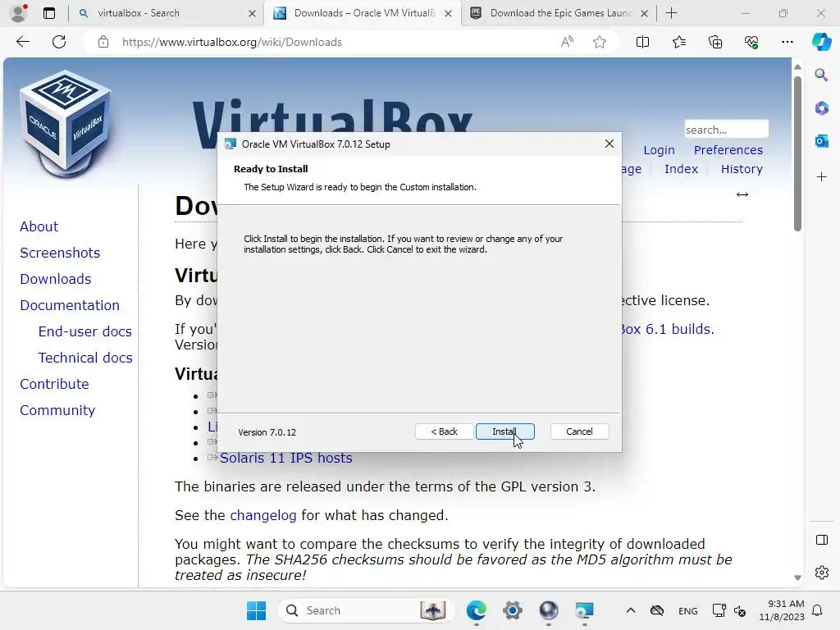Open OneDrive cloud tray icon

657,610
